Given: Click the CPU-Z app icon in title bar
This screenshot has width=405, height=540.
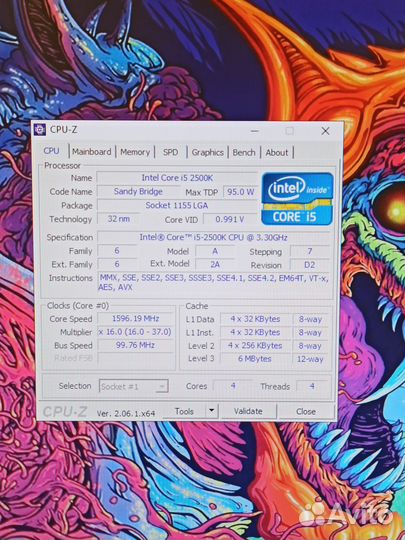Looking at the screenshot, I should [40, 130].
